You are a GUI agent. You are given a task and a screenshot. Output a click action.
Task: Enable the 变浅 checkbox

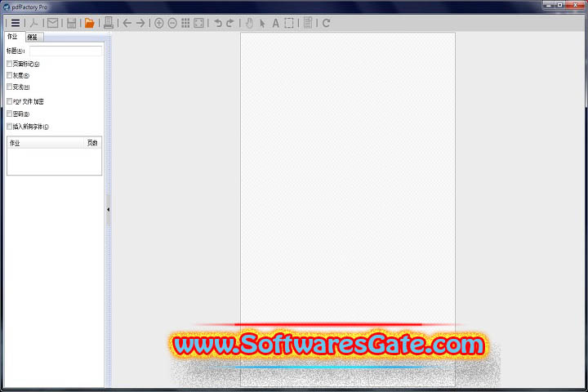tap(9, 87)
